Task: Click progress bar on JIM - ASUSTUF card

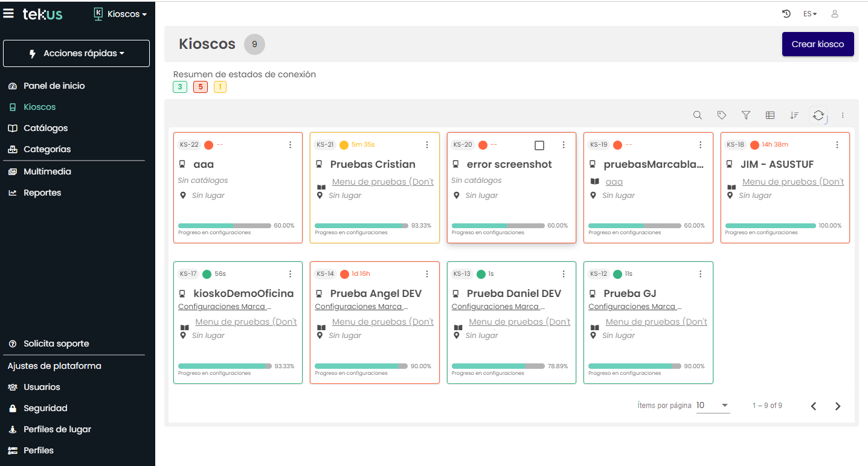Action: point(770,226)
